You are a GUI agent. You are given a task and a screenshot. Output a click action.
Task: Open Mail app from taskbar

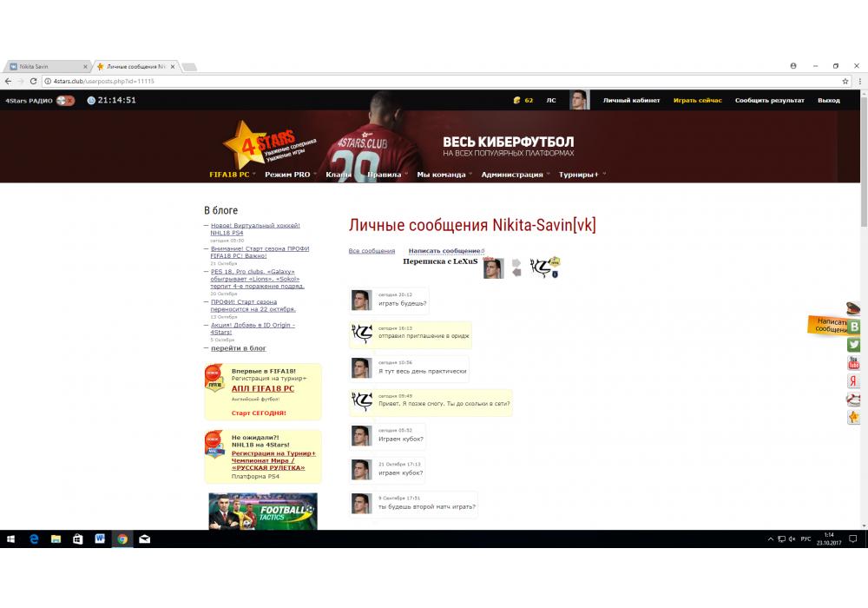(x=144, y=539)
